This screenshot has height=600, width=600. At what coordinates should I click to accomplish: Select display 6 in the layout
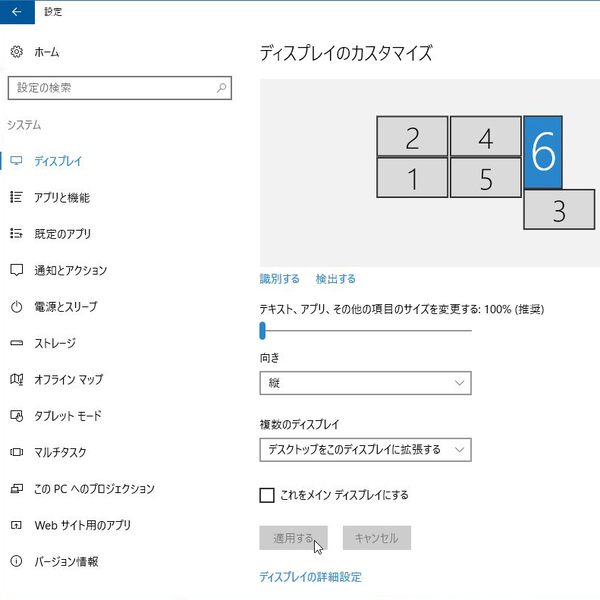click(543, 152)
